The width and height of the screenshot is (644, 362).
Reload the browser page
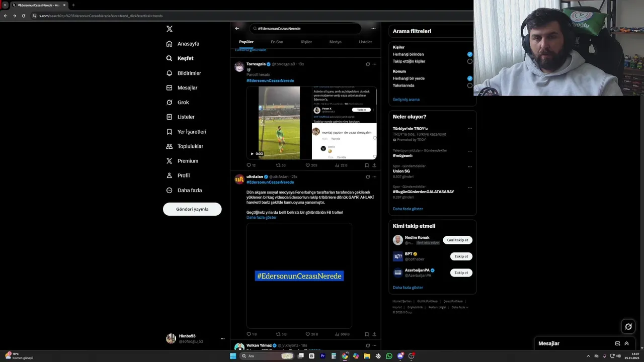pyautogui.click(x=23, y=16)
